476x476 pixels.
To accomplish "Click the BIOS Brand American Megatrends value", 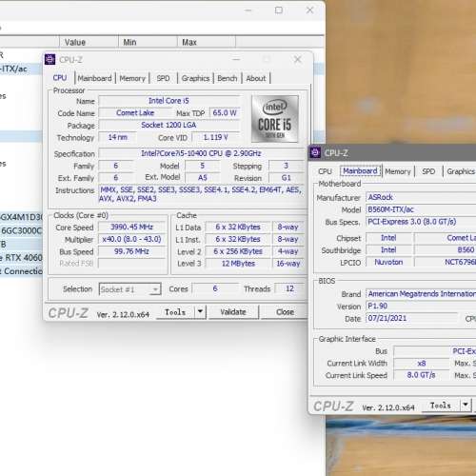I will 421,294.
